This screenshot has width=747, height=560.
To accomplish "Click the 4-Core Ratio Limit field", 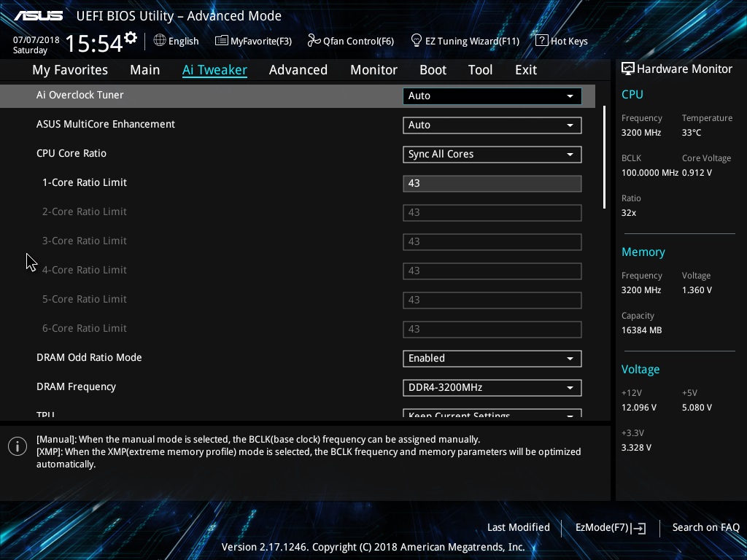I will (492, 271).
